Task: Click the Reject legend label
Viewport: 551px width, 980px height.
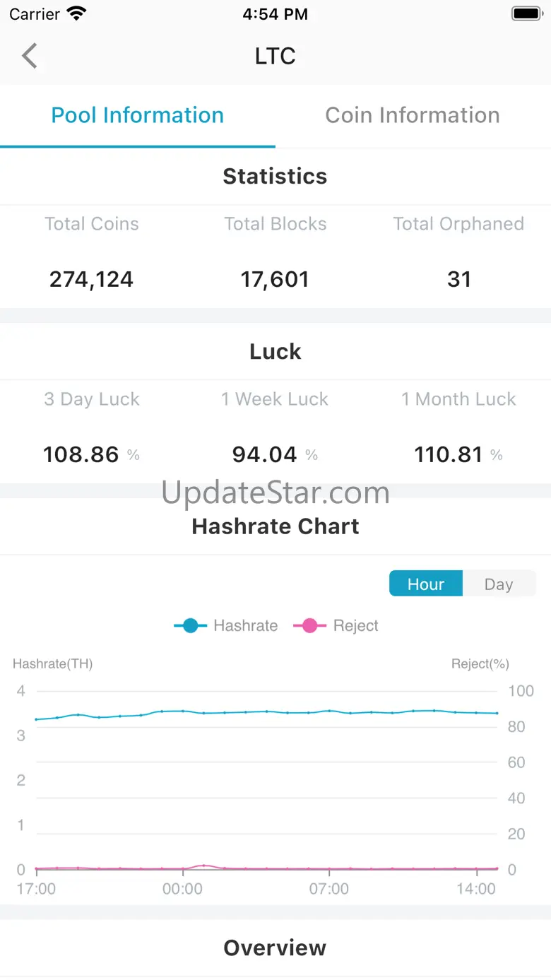Action: point(356,625)
